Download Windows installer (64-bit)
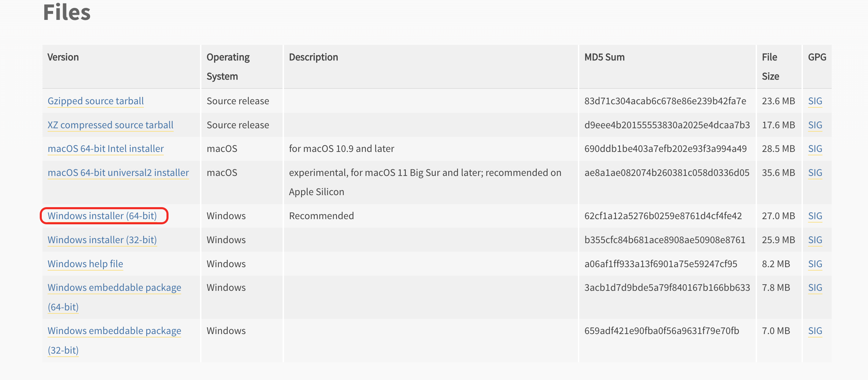 pos(102,216)
